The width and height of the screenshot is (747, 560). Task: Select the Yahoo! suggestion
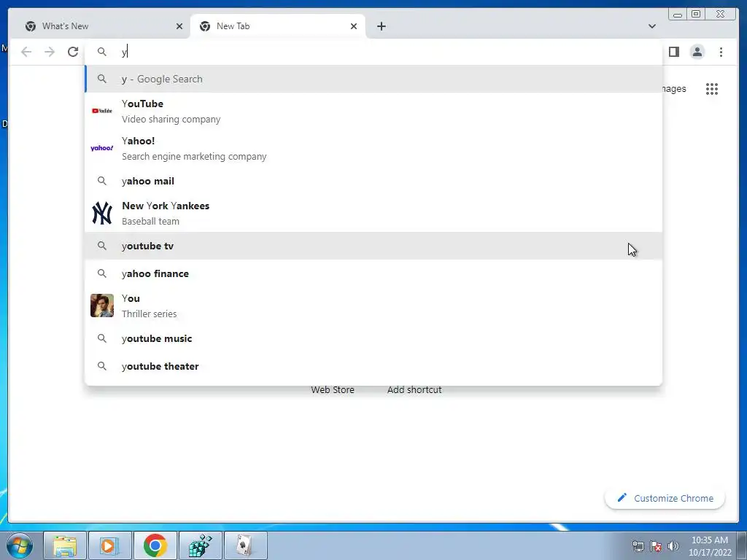(373, 148)
